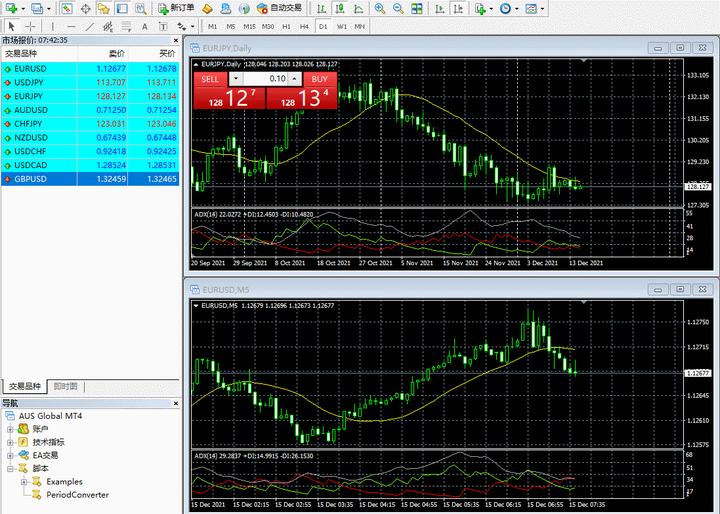
Task: Toggle chart shift icon
Action: (x=458, y=8)
